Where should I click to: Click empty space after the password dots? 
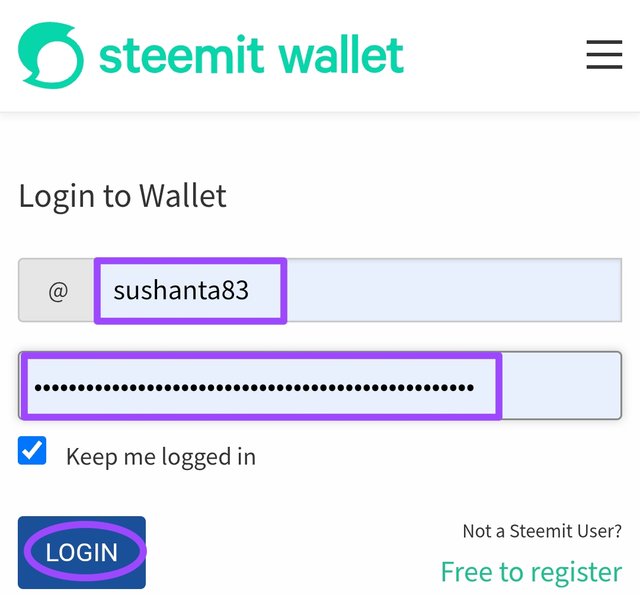tap(560, 387)
